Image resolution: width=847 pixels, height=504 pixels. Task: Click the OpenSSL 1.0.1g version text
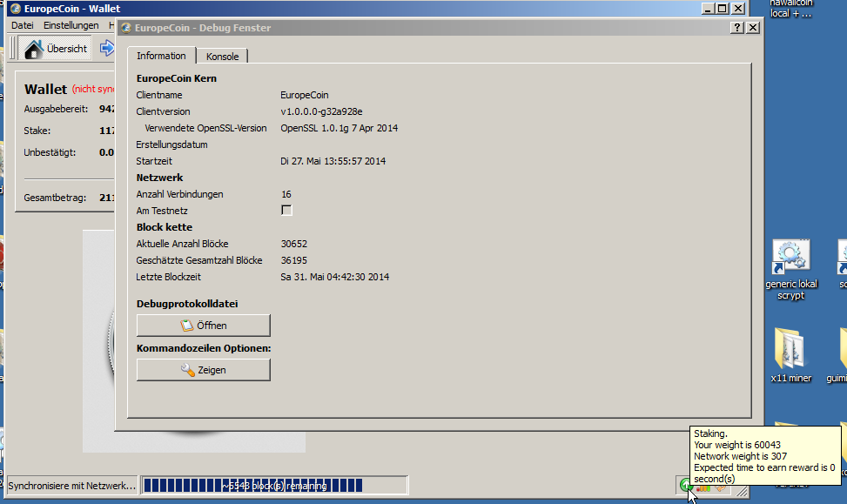(339, 128)
